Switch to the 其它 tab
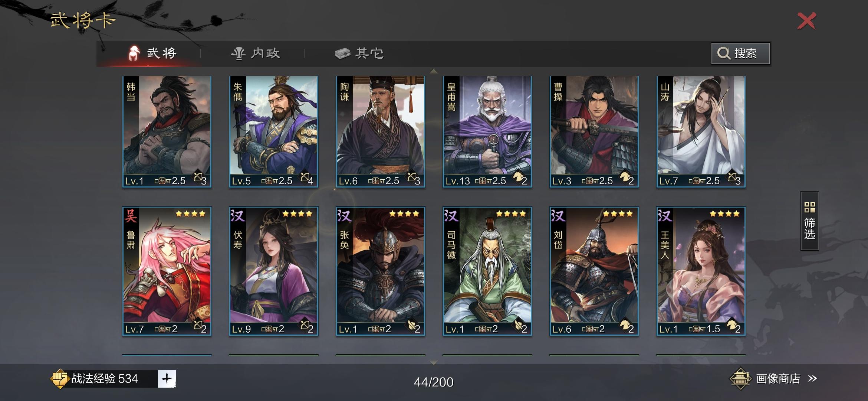This screenshot has height=401, width=868. (359, 53)
